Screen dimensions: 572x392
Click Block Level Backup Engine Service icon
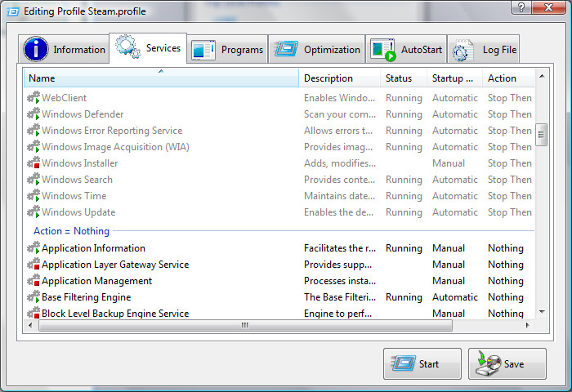point(34,313)
